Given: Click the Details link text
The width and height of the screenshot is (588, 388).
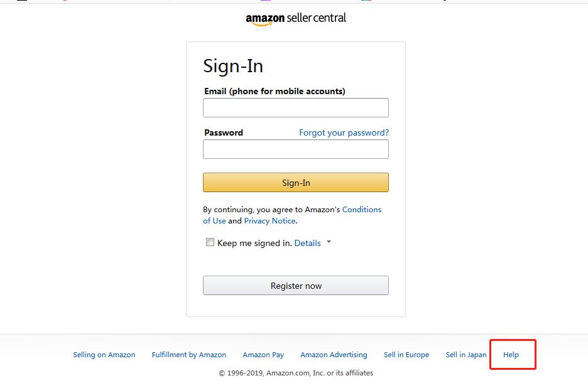Looking at the screenshot, I should [307, 243].
